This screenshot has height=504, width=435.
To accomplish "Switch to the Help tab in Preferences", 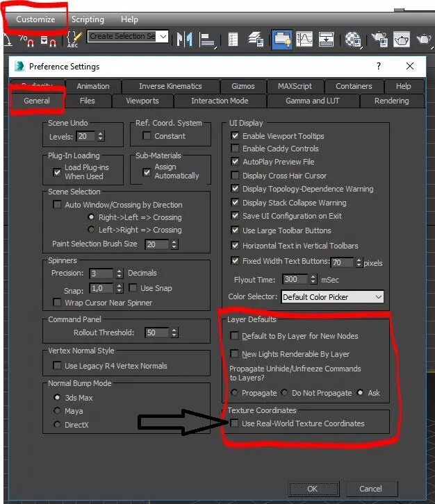I will [403, 86].
